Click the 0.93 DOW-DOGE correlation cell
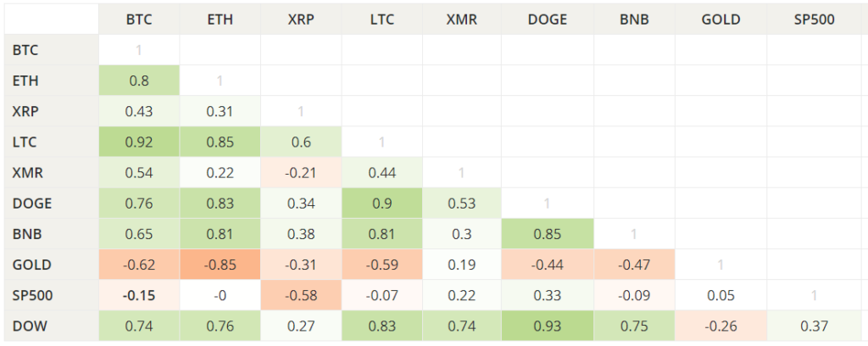 [546, 326]
